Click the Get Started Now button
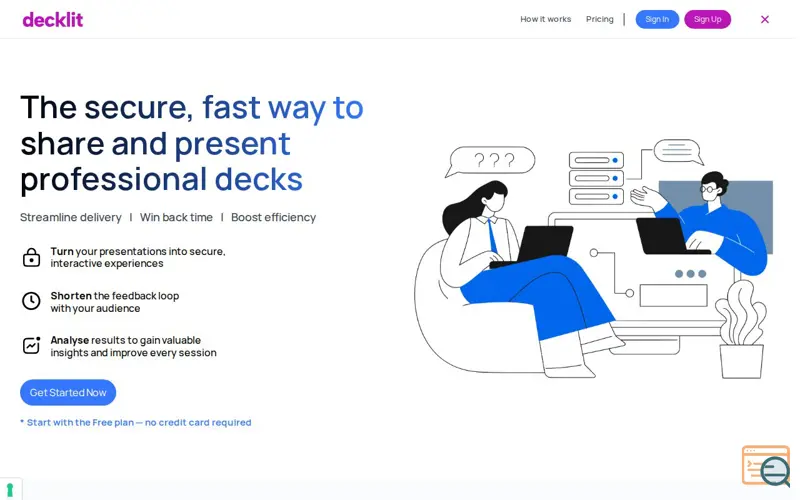The image size is (800, 500). coord(68,392)
